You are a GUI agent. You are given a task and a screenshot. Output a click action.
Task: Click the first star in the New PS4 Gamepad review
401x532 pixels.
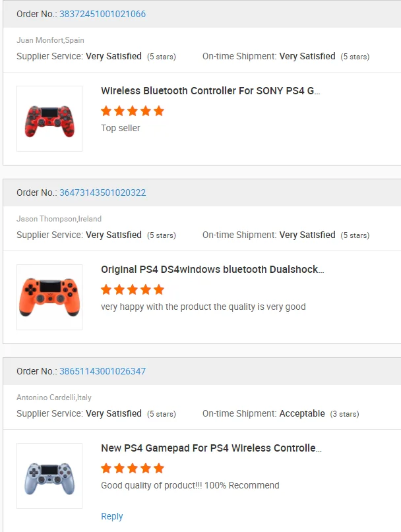(106, 468)
